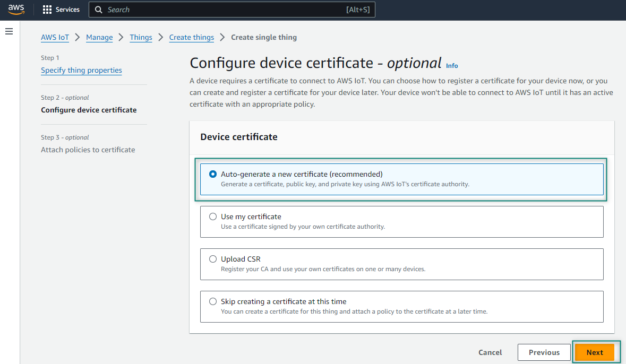Open Specify thing properties step link
Viewport: 626px width, 364px height.
(x=81, y=70)
